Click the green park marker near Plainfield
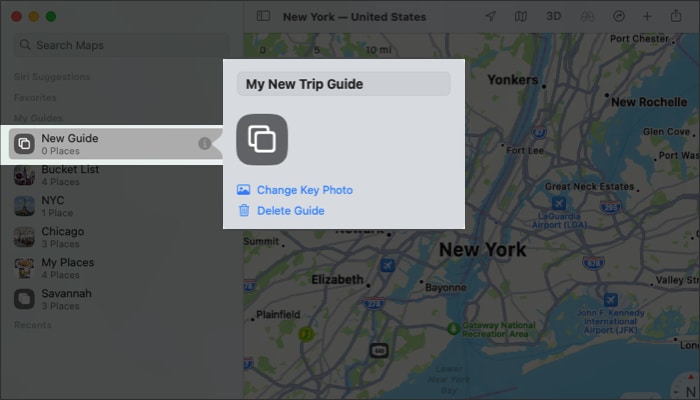The image size is (700, 400). 306,333
